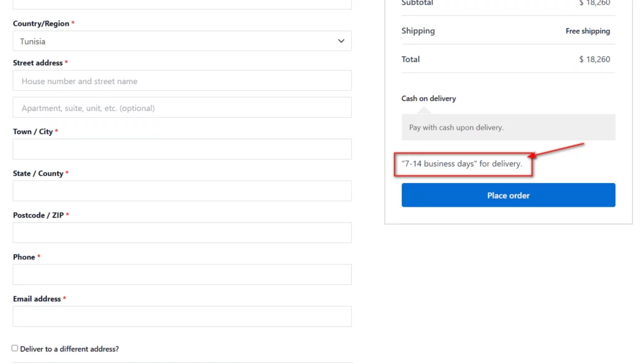Click the Shipping row label
This screenshot has height=364, width=642.
(x=418, y=31)
